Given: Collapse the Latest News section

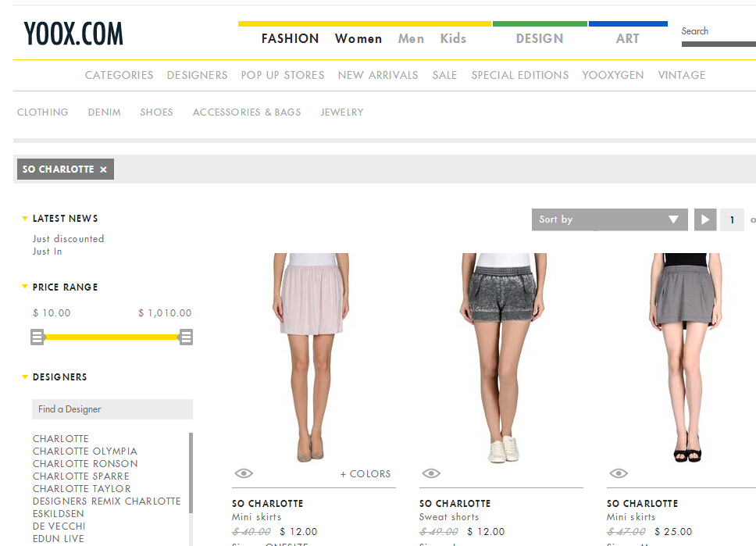Looking at the screenshot, I should tap(25, 219).
